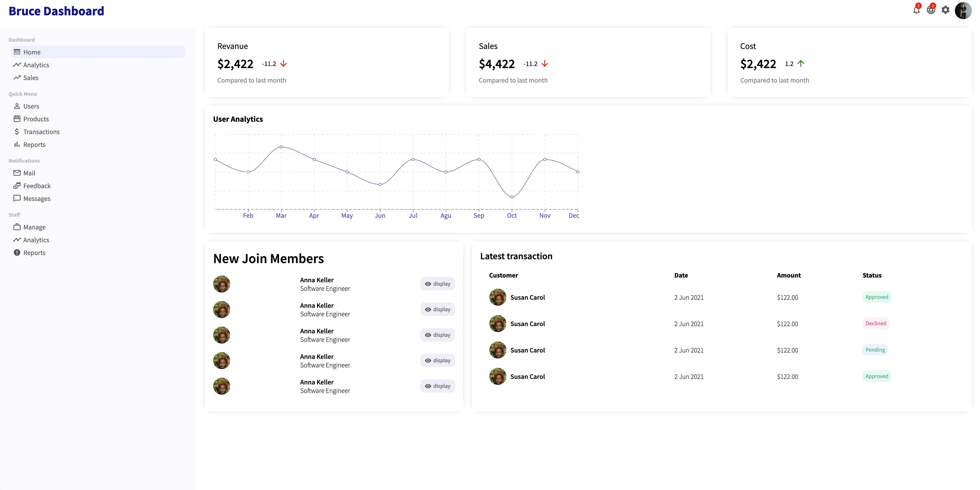
Task: Click the Home sidebar icon
Action: click(x=17, y=52)
